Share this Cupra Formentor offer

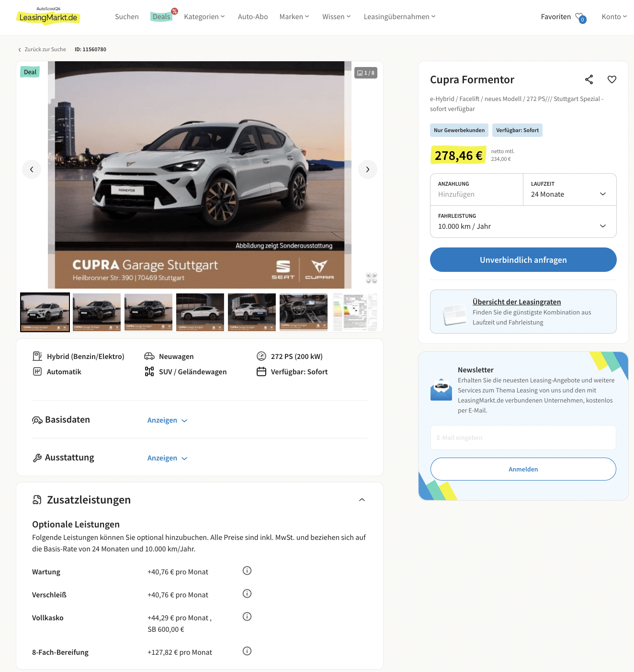(589, 79)
